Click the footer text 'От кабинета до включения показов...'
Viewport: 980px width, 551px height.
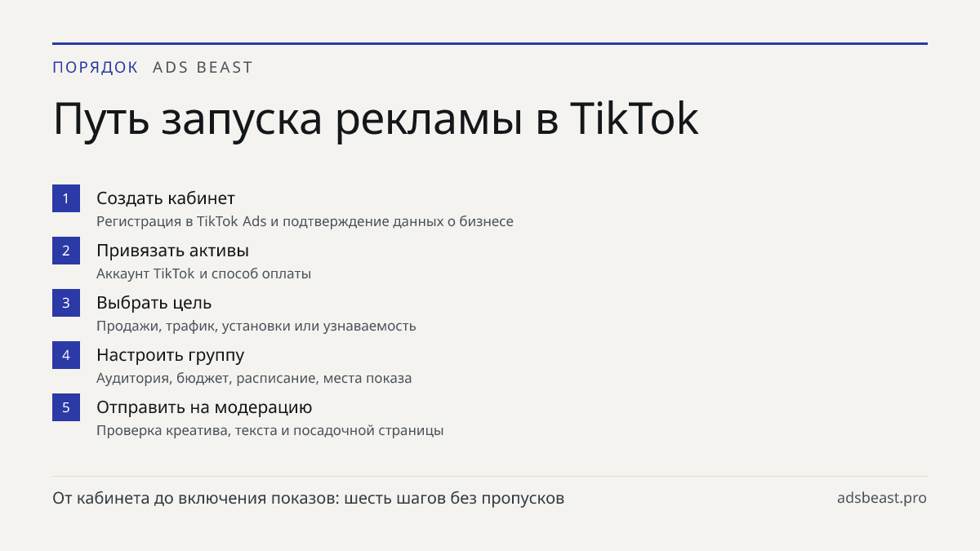tap(309, 498)
